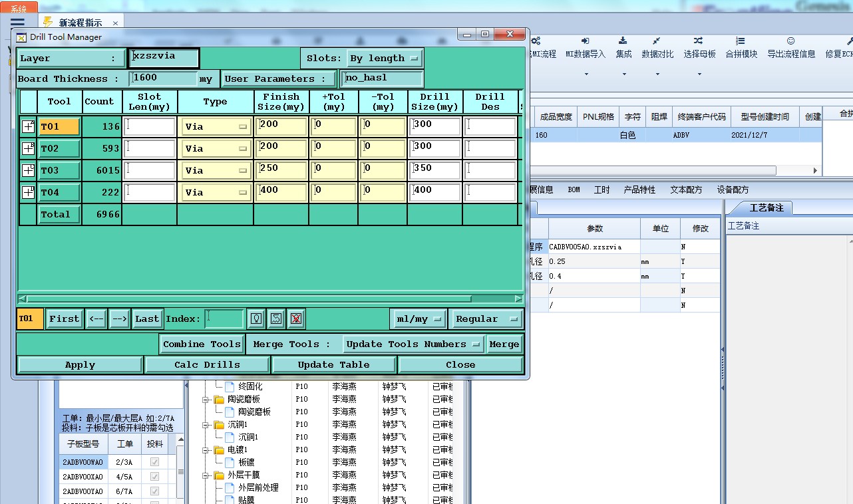
Task: Click the lightning icon on 新流程指示 tab
Action: point(48,22)
